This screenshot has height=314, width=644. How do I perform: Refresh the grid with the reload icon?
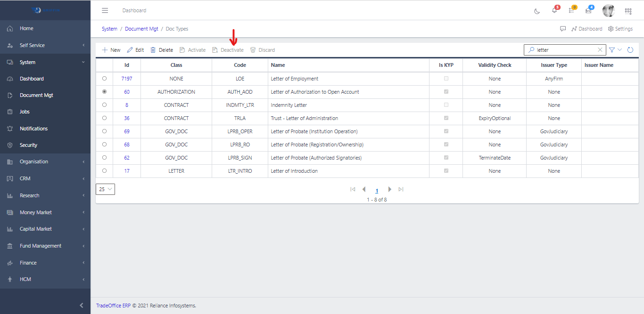(630, 49)
